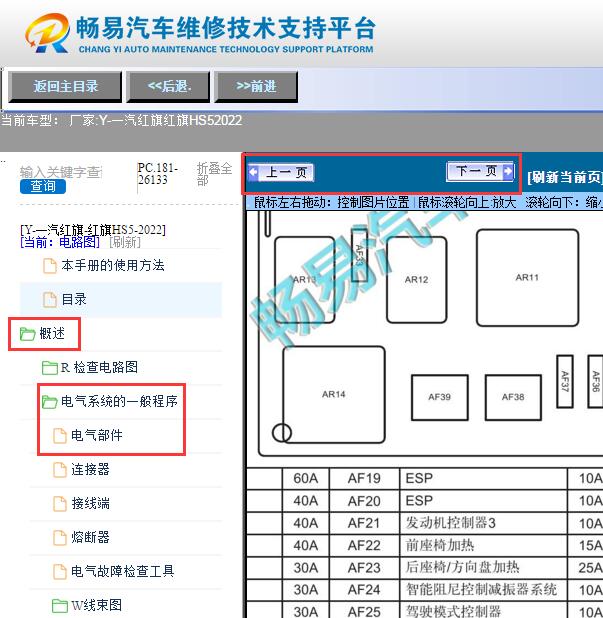The image size is (603, 618).
Task: Click the 智能阻尼控制减振器系统 table cell
Action: (484, 590)
